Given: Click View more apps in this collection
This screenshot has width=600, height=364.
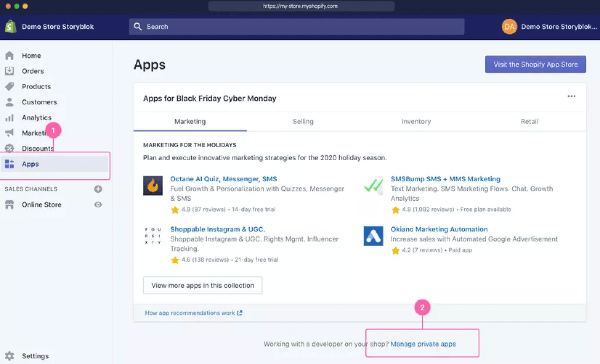Looking at the screenshot, I should tap(202, 285).
